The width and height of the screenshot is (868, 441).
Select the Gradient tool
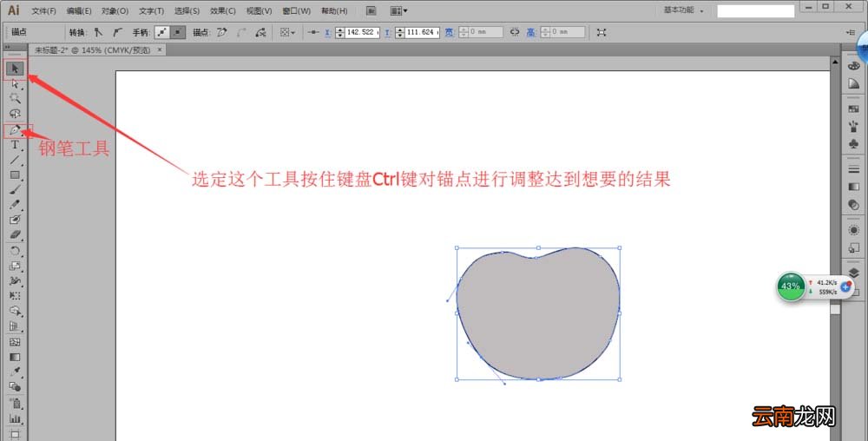[15, 357]
